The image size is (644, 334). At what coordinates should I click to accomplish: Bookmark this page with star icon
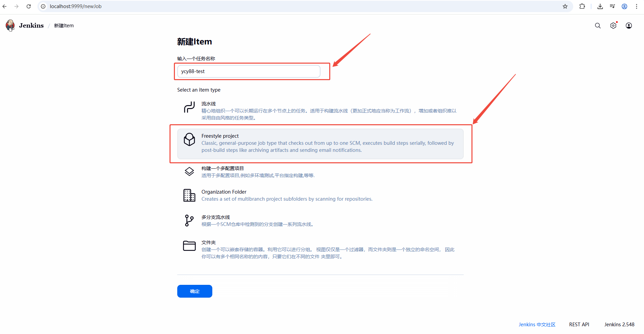[x=565, y=6]
